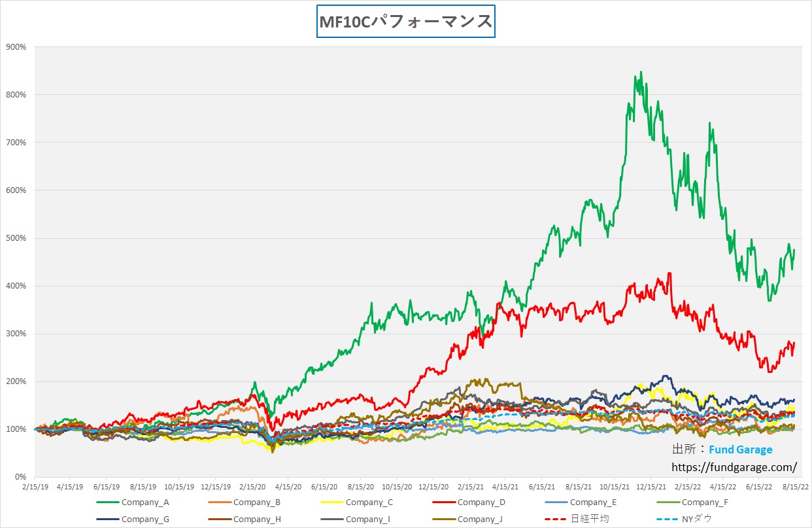Select the Company_B legend label
Viewport: 812px width, 528px height.
tap(257, 502)
